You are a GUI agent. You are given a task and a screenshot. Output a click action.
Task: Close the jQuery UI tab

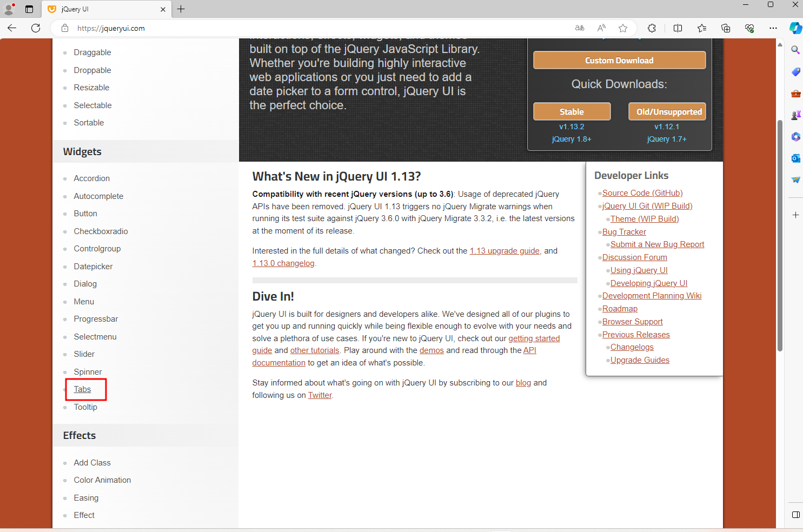[163, 9]
